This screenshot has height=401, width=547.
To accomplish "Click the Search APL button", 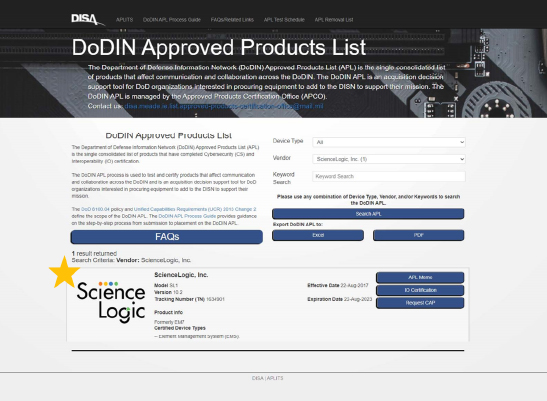I will pyautogui.click(x=368, y=214).
